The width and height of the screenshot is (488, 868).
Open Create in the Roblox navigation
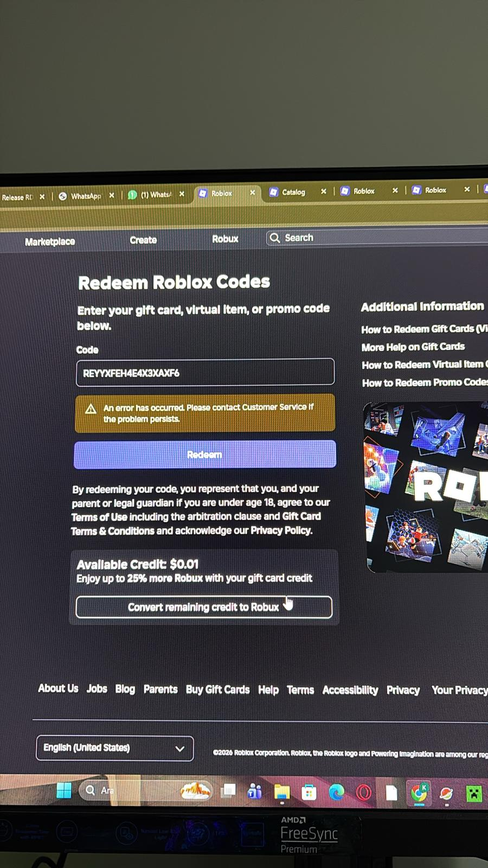[143, 240]
